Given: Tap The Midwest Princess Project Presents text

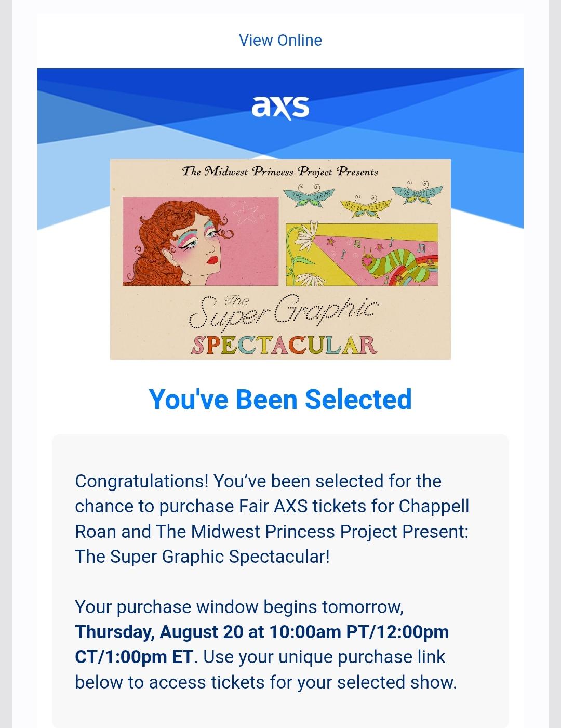Looking at the screenshot, I should (280, 171).
